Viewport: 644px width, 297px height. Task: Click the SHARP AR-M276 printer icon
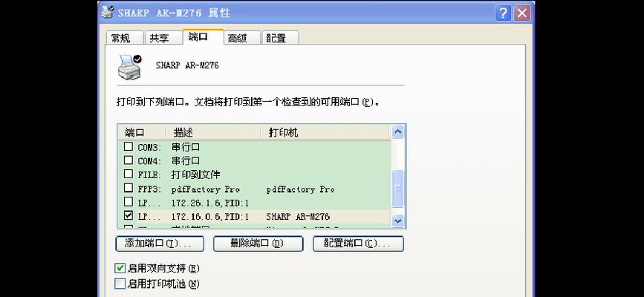pyautogui.click(x=130, y=67)
